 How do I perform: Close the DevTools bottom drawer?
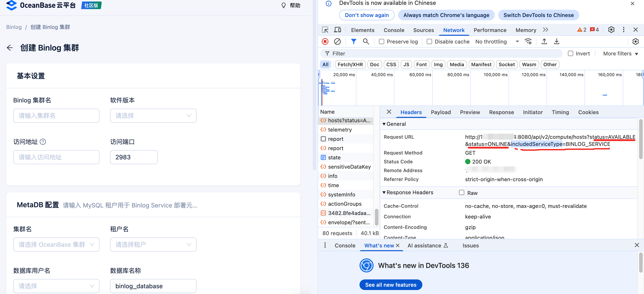click(637, 245)
